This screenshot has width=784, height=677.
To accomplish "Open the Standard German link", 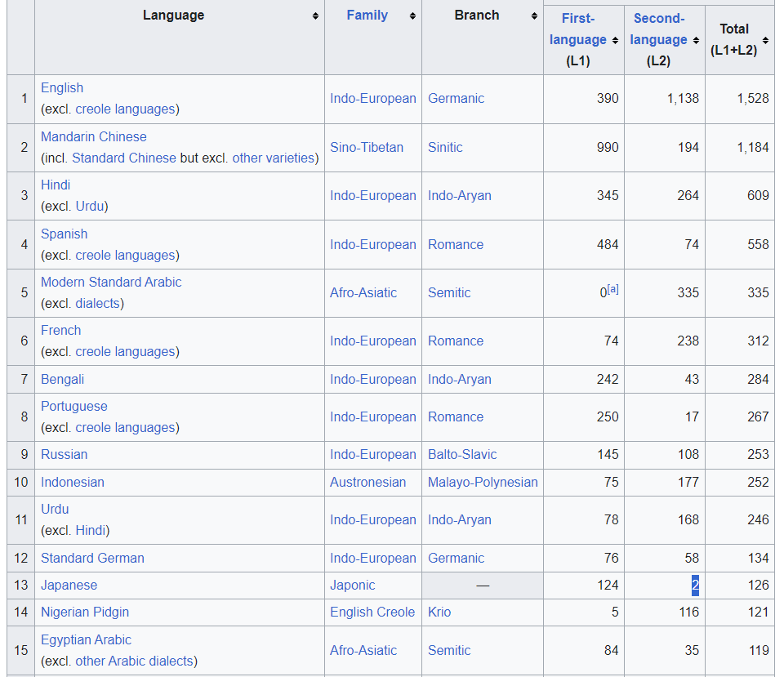I will click(x=92, y=559).
